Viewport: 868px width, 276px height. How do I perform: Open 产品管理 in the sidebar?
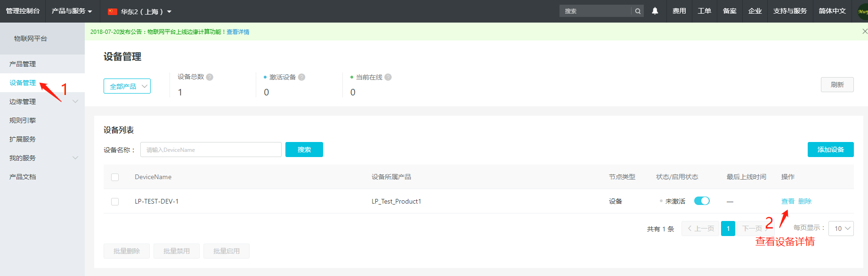pyautogui.click(x=23, y=64)
